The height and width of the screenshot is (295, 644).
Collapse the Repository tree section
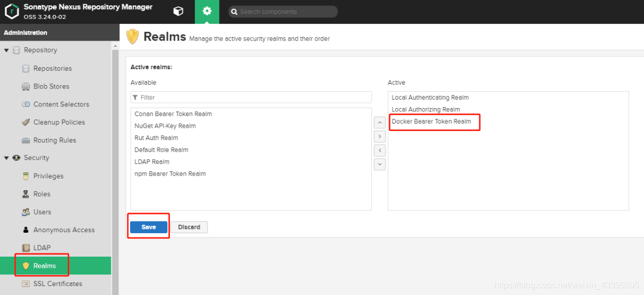click(6, 50)
